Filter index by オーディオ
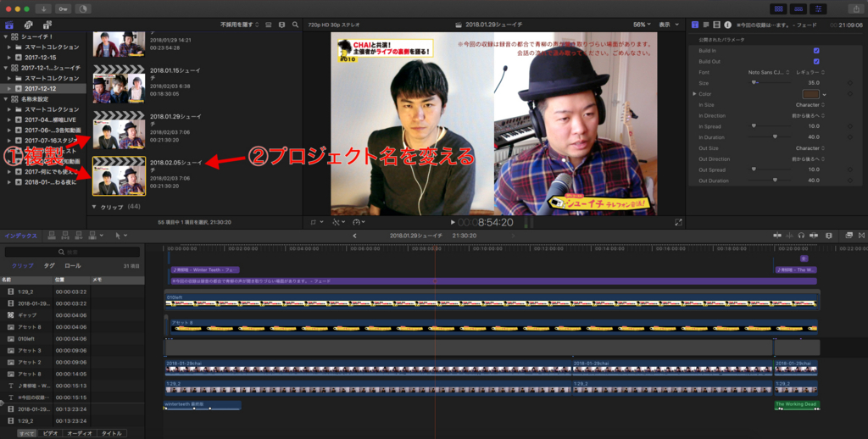Screen dimensions: 868x439 [79, 433]
